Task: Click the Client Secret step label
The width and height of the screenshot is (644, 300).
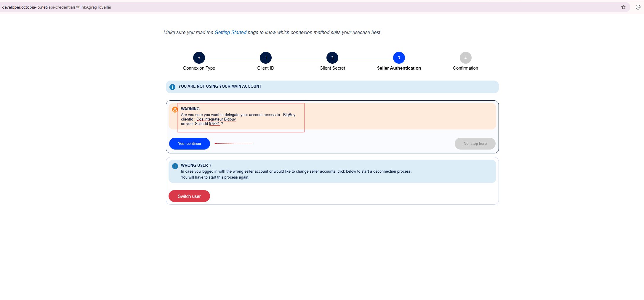Action: click(332, 68)
